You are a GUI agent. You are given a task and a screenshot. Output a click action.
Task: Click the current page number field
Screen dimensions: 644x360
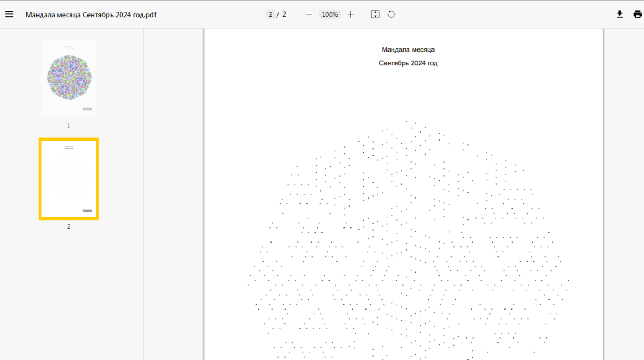270,14
